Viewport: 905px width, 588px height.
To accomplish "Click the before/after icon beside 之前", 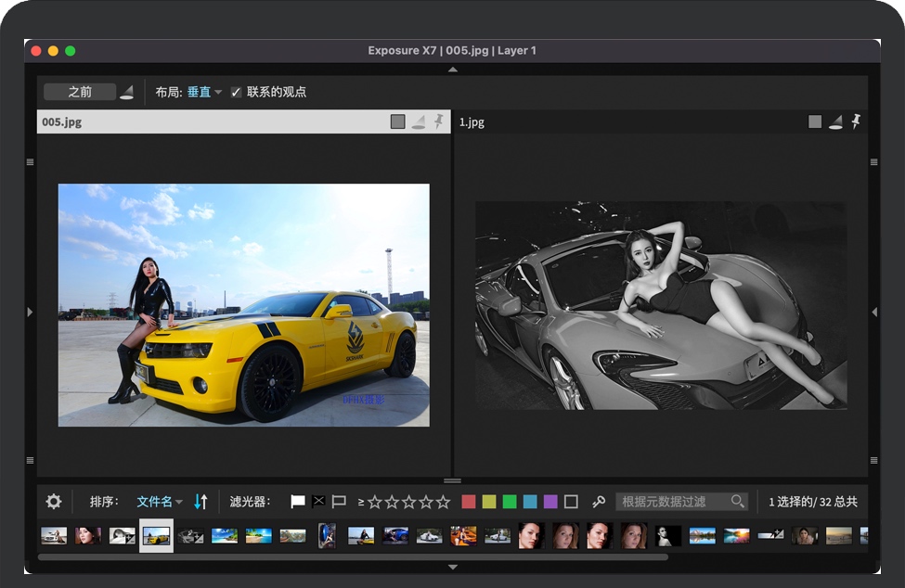I will click(x=127, y=92).
